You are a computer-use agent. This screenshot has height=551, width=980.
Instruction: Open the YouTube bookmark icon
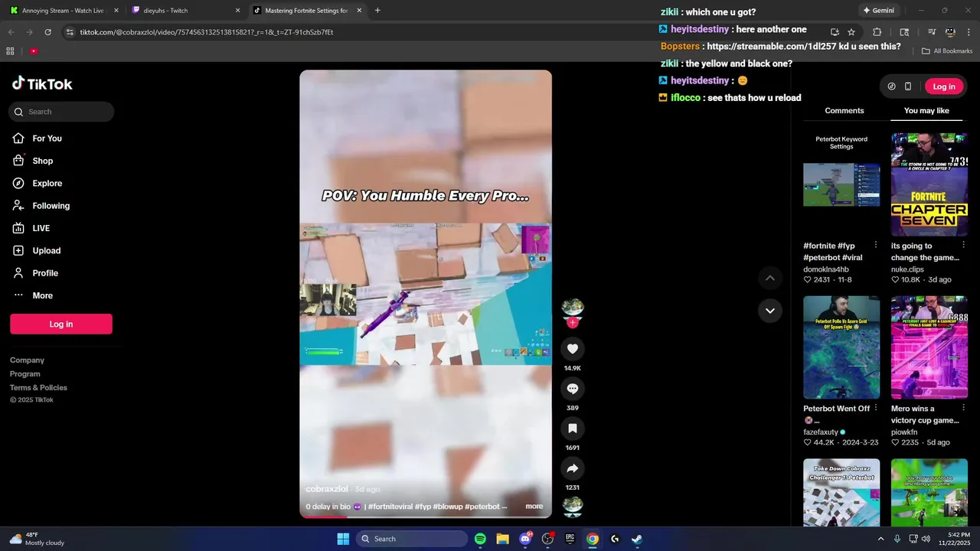tap(34, 51)
